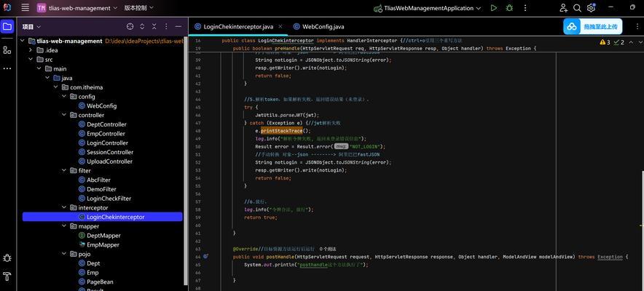Collapse the main folder
The width and height of the screenshot is (644, 291).
[x=39, y=69]
